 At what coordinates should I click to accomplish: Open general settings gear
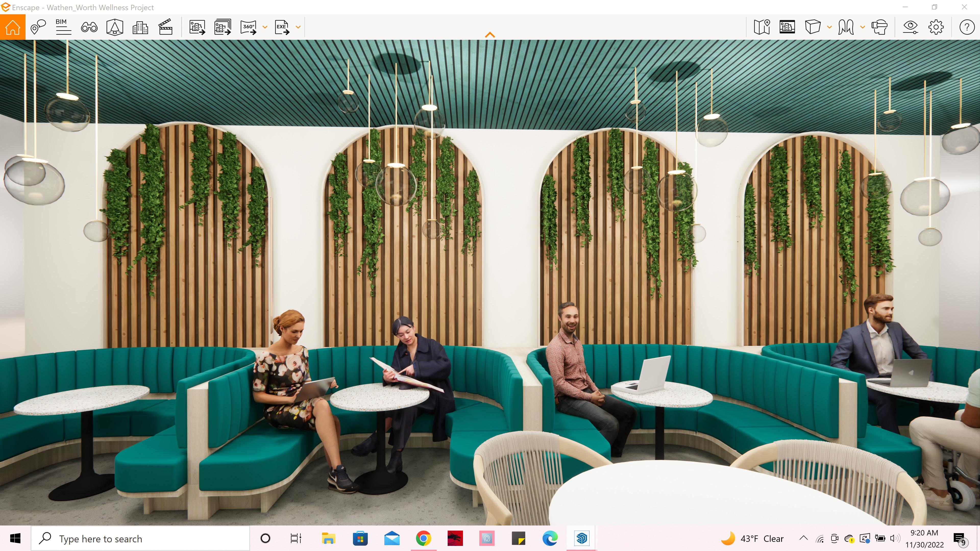click(936, 27)
